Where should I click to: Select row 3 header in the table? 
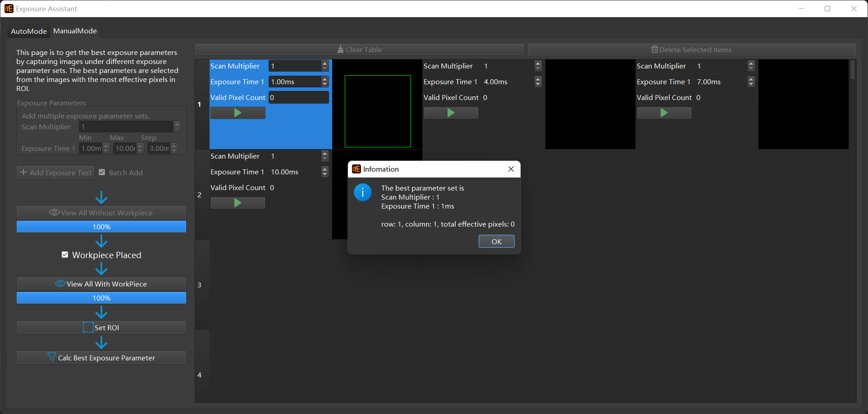coord(200,285)
